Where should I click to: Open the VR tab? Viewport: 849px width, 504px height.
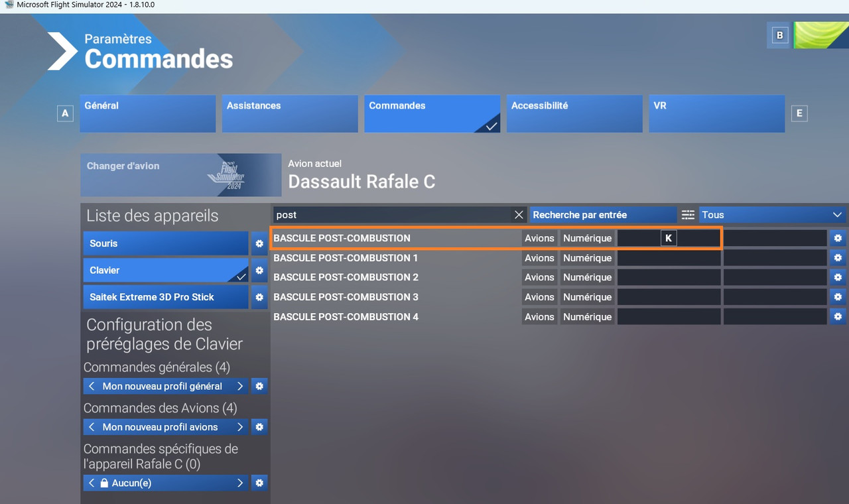pyautogui.click(x=716, y=113)
